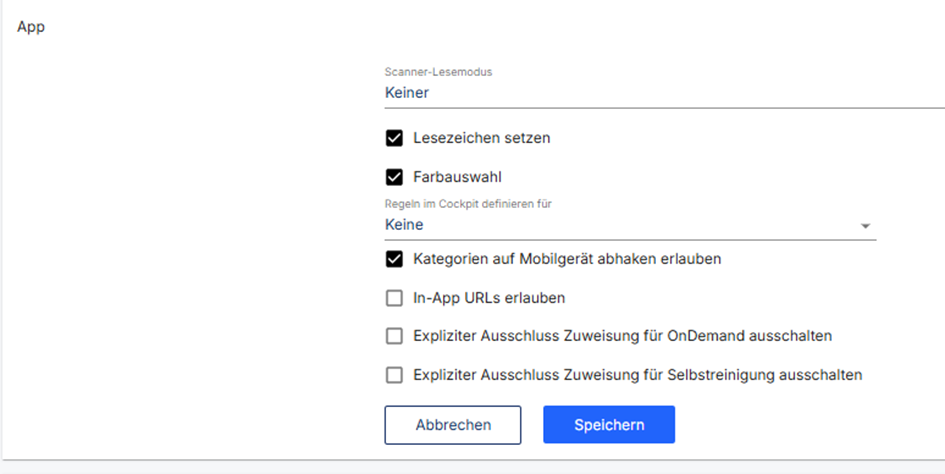Click 'Kategorien auf Mobilgerät abhaken erlauben' label text
Image resolution: width=945 pixels, height=474 pixels.
(x=567, y=259)
